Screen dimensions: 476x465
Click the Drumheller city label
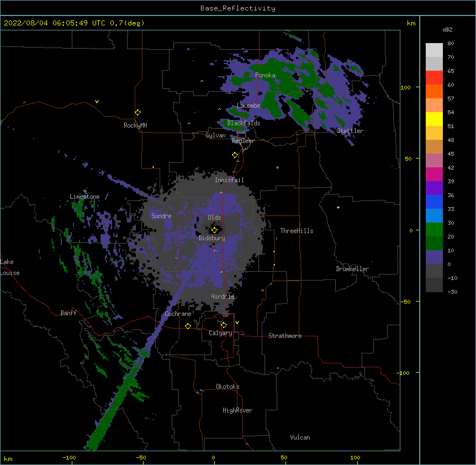point(352,269)
